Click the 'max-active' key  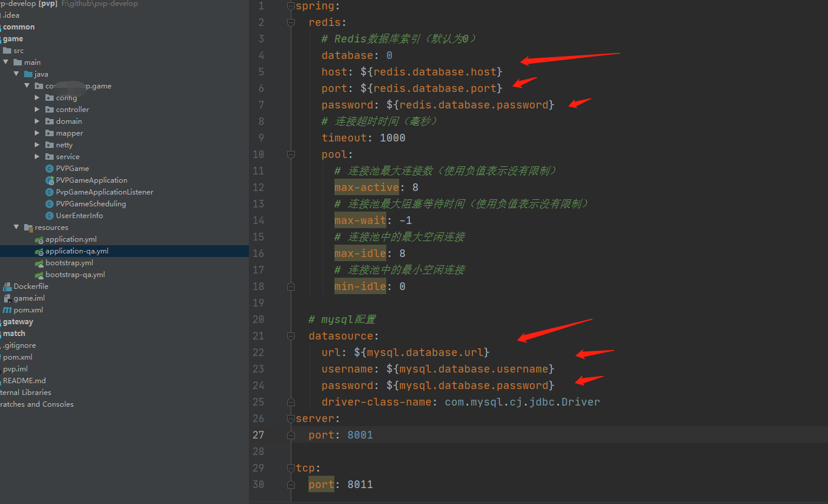pos(367,187)
